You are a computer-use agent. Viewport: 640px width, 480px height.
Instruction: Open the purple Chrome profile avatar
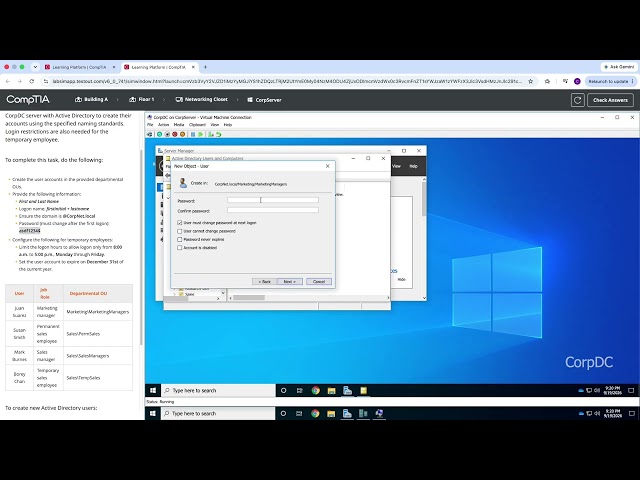click(577, 81)
